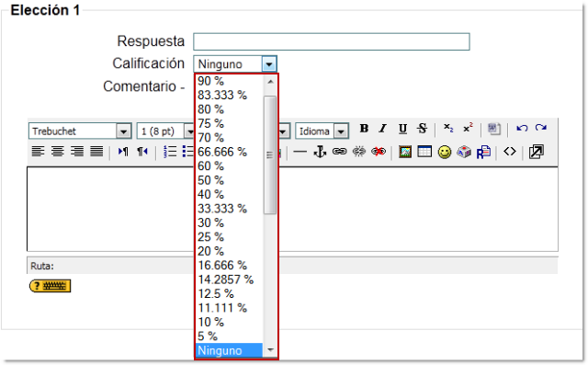Redo the last edit
The width and height of the screenshot is (588, 365).
point(541,129)
